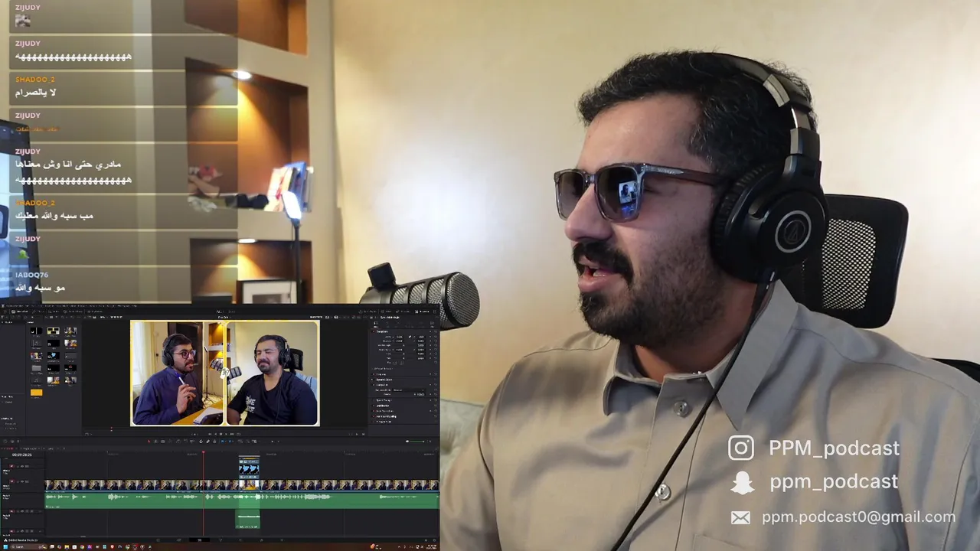
Task: Expand the Composite section in Inspector
Action: pyautogui.click(x=381, y=384)
